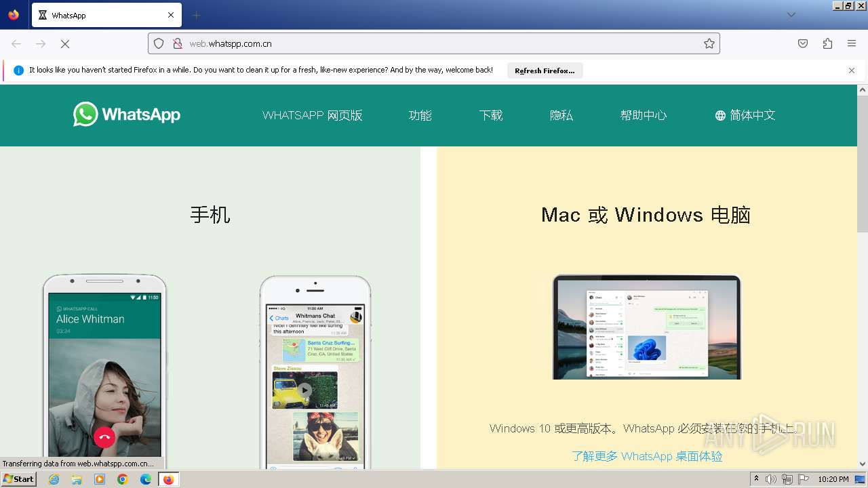Click the tracking protection shield icon
The width and height of the screenshot is (868, 488).
tap(159, 43)
